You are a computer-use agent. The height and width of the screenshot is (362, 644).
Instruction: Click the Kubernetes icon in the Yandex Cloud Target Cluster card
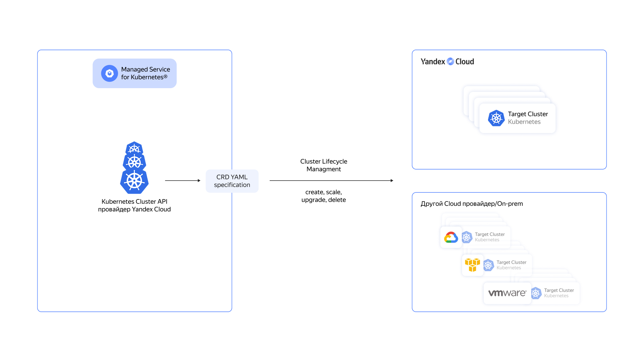(x=496, y=118)
